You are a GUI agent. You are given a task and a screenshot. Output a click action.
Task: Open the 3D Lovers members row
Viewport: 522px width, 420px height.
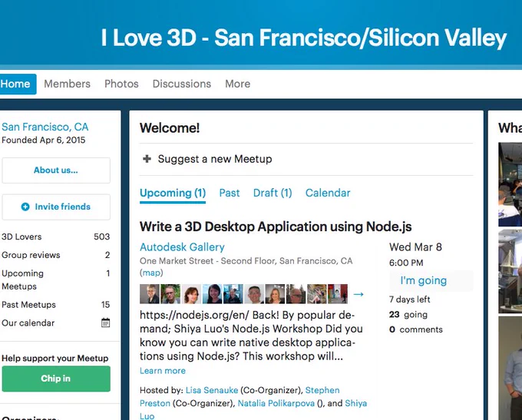pos(55,236)
